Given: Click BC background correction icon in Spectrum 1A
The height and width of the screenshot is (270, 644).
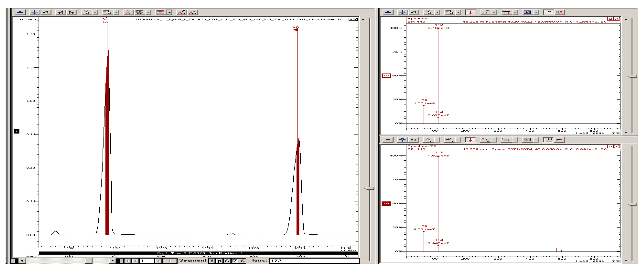Looking at the screenshot, I should (548, 12).
